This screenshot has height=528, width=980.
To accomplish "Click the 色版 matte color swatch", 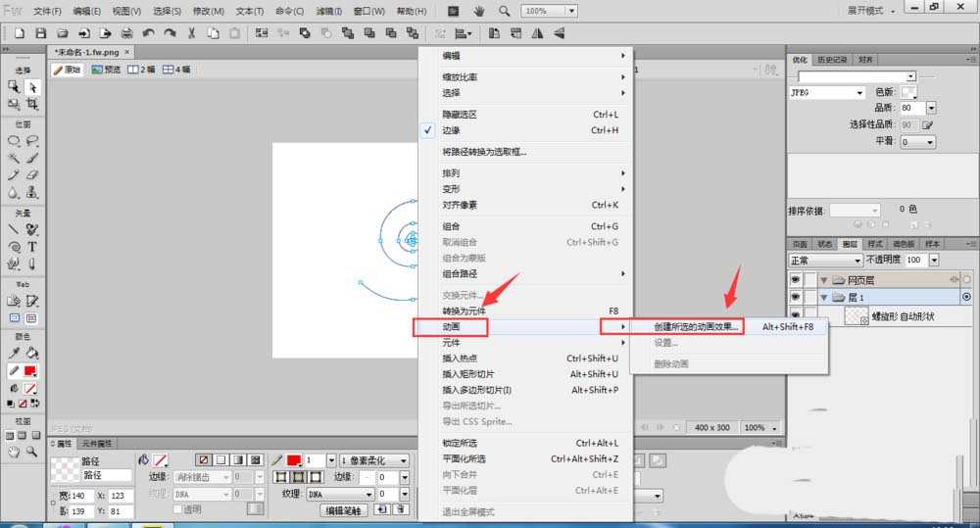I will tap(908, 92).
